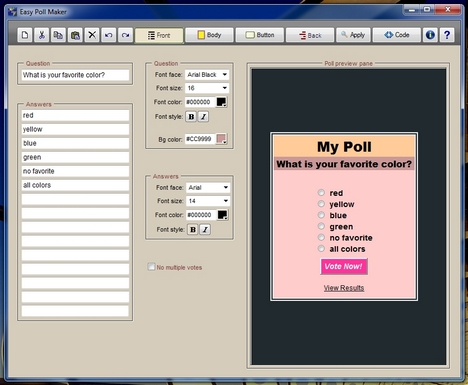Open the Question font color black swatch

click(222, 102)
